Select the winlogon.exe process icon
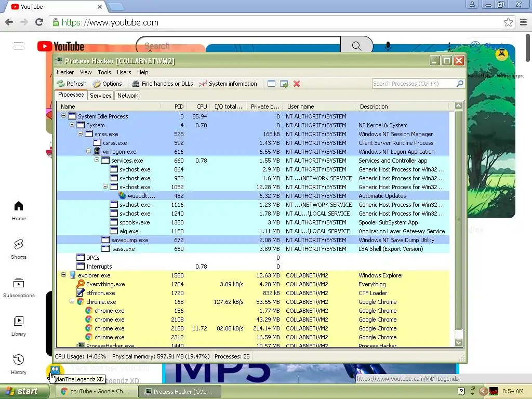This screenshot has height=399, width=532. click(97, 151)
